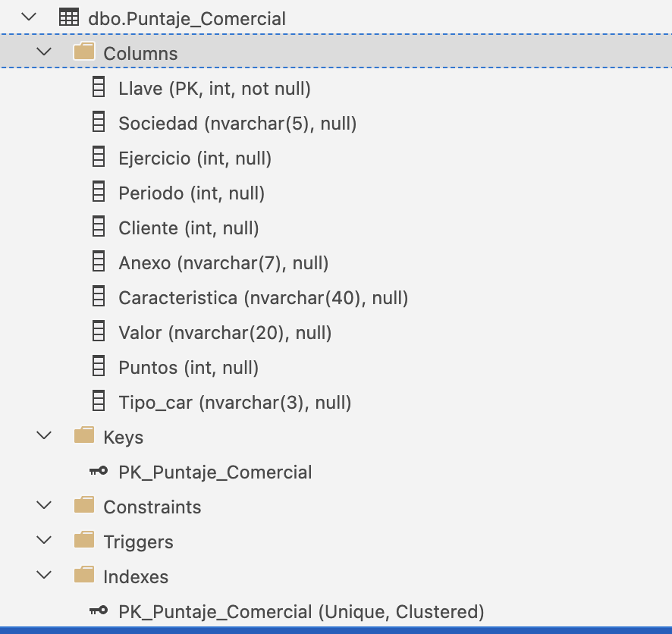The width and height of the screenshot is (672, 634).
Task: Click the column icon beside Tipo_car
Action: tap(99, 401)
